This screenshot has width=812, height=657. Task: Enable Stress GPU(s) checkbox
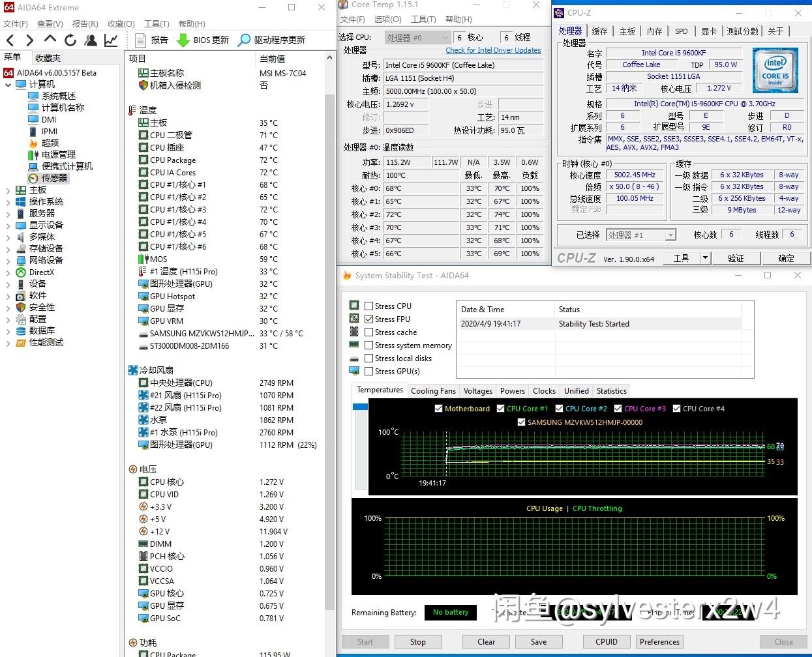pyautogui.click(x=369, y=372)
